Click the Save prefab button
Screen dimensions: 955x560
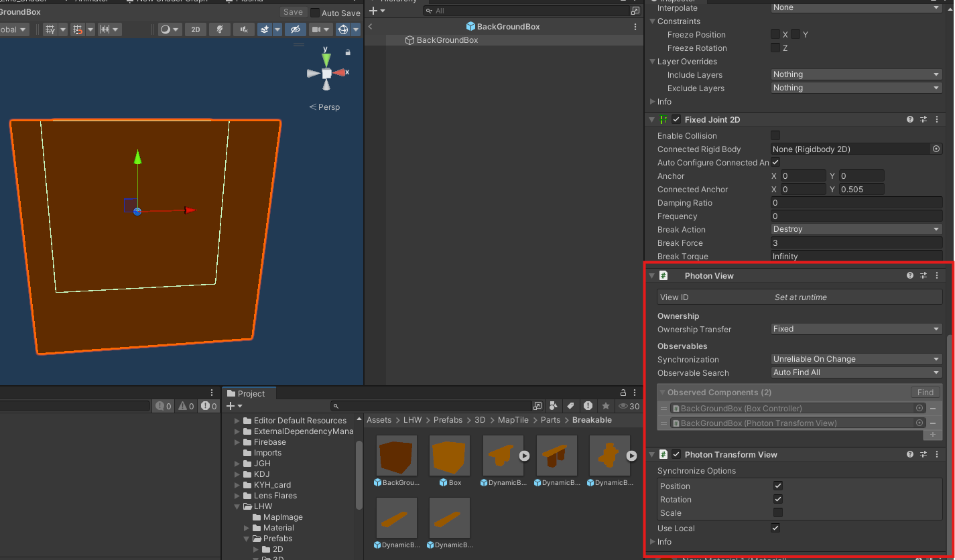click(293, 12)
